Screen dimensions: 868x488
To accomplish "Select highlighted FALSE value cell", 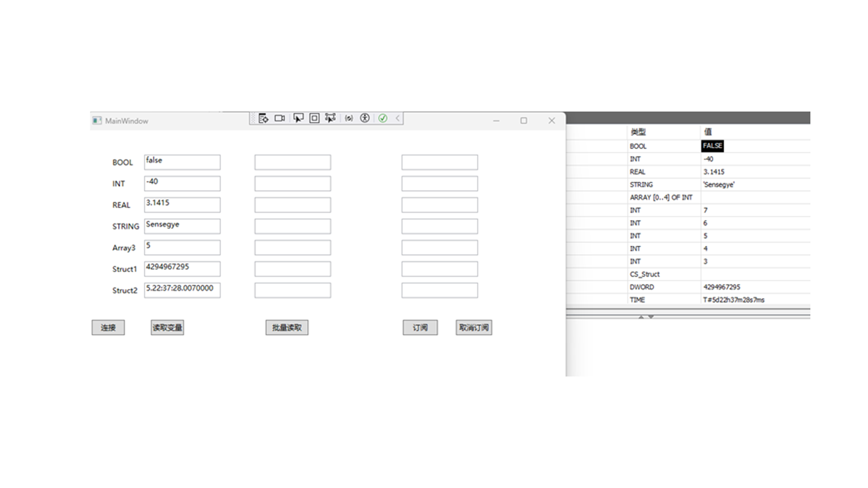I will [x=712, y=146].
